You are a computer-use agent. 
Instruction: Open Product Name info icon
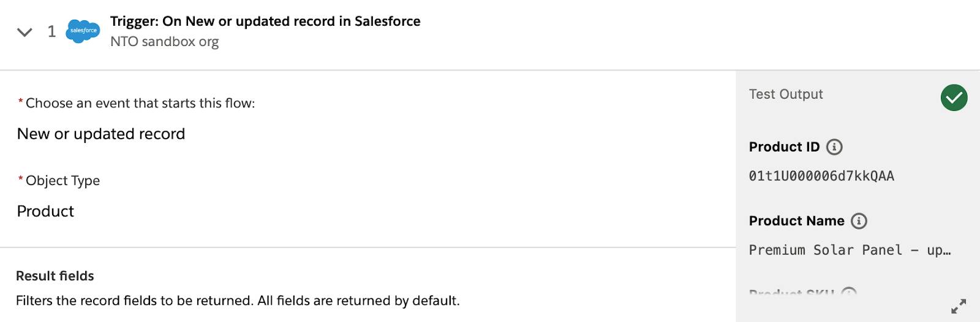coord(859,221)
